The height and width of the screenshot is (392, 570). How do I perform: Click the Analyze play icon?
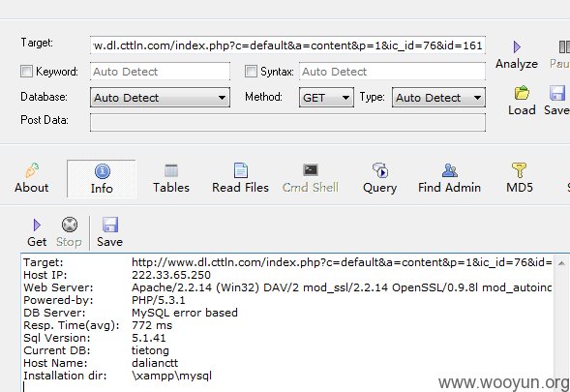click(x=517, y=46)
